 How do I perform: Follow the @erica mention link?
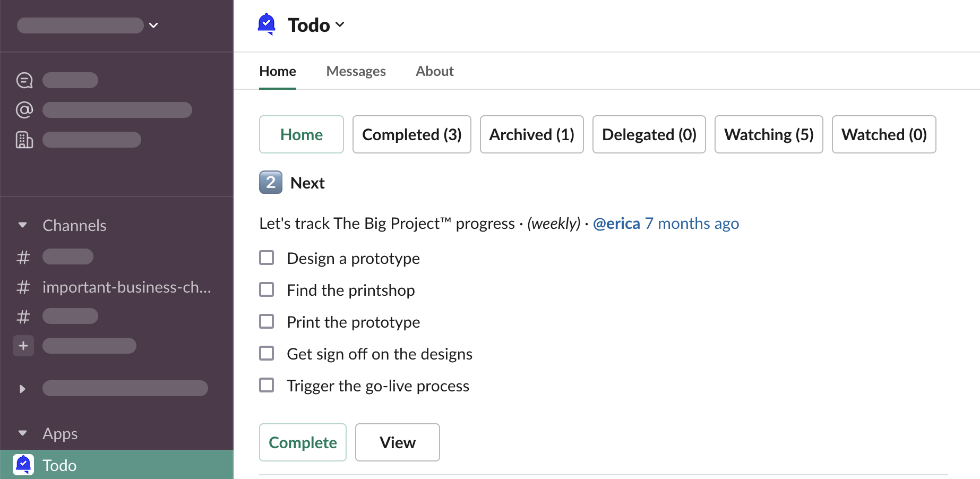click(616, 224)
